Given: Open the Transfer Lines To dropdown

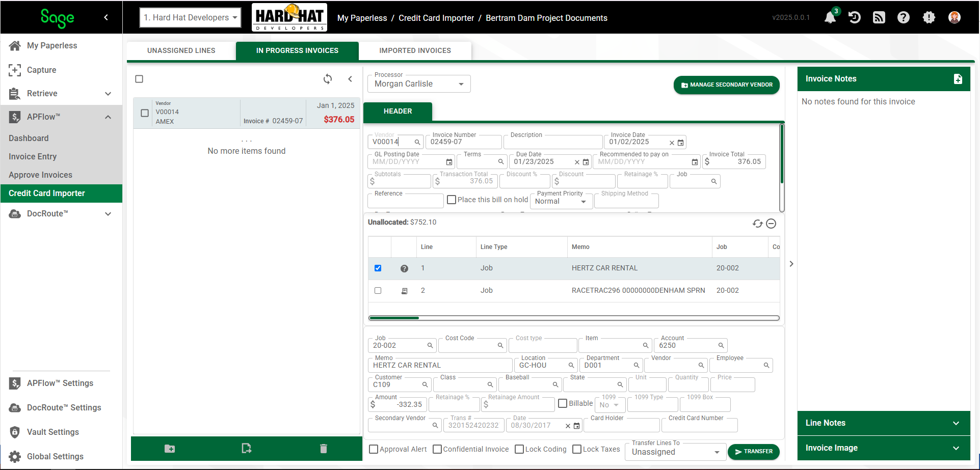Looking at the screenshot, I should tap(676, 452).
